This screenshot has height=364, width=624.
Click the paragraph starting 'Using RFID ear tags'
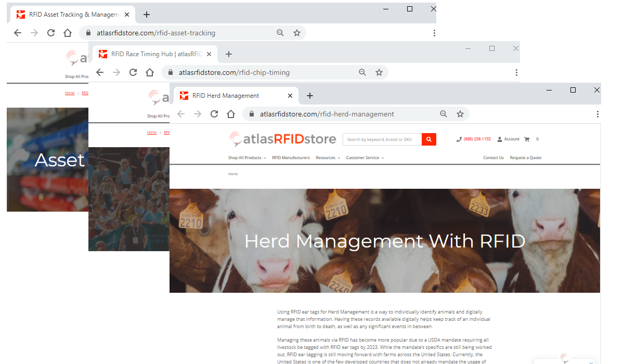(x=384, y=319)
